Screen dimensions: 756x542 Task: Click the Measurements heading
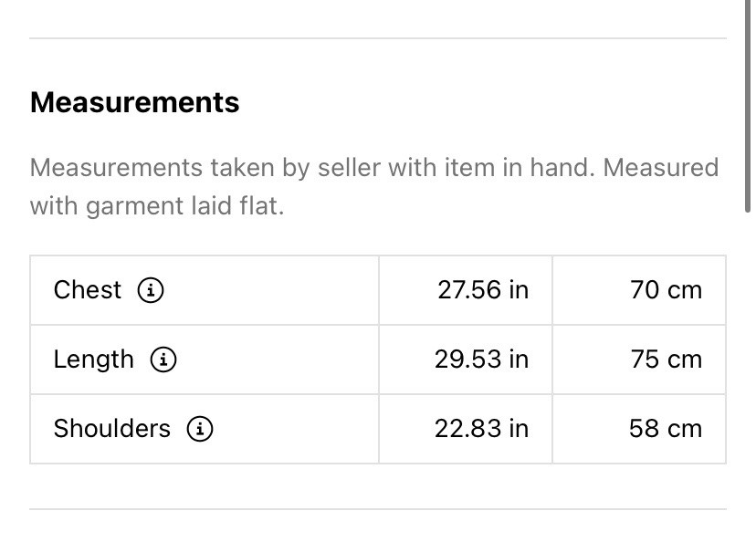click(x=135, y=102)
